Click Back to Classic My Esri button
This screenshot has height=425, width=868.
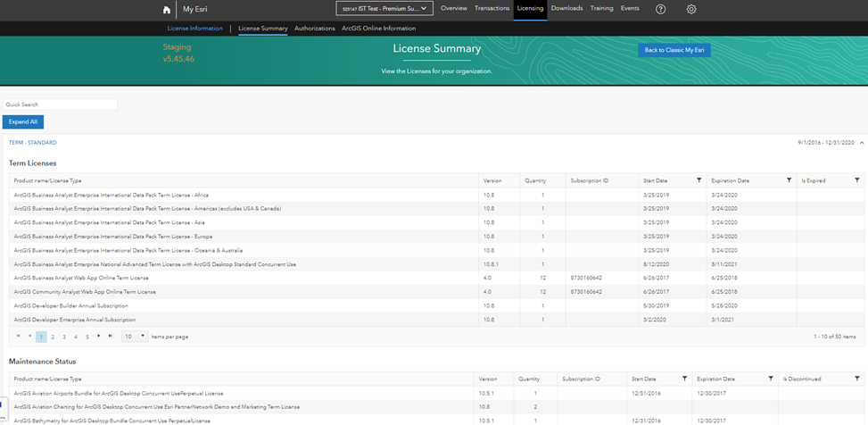(x=674, y=50)
